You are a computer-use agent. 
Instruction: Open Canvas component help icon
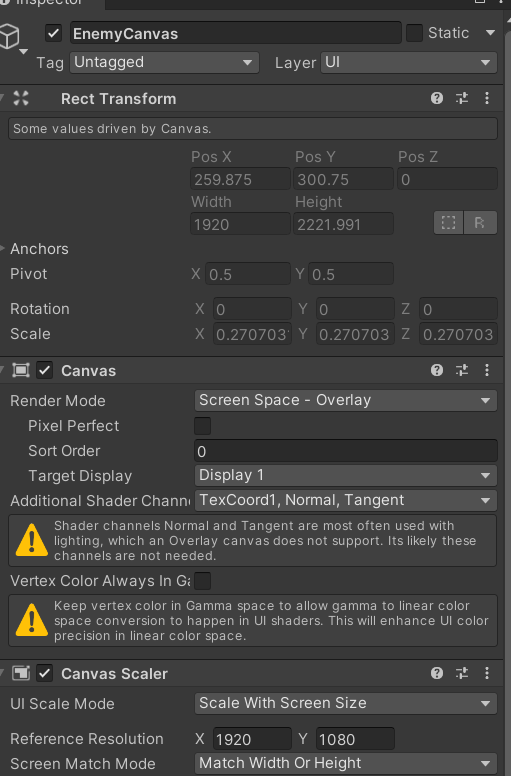tap(437, 370)
